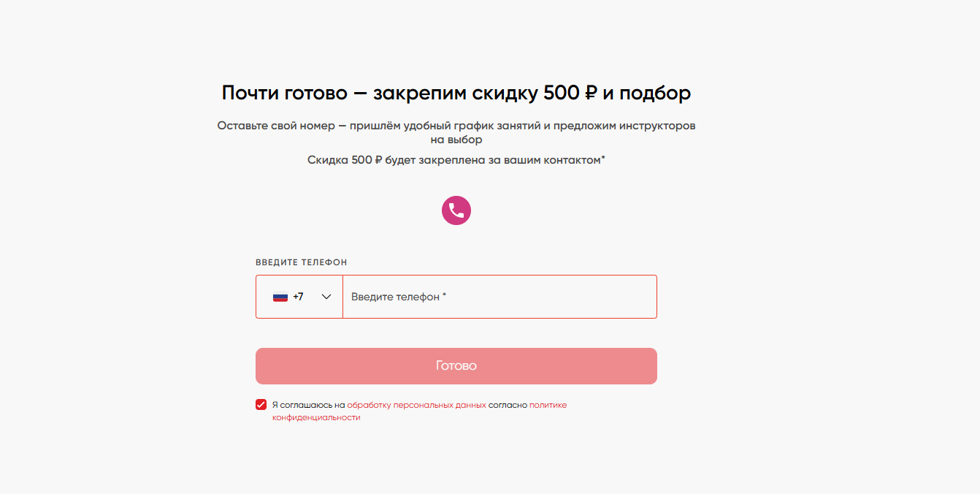Click the ruble sign in the heading

point(591,94)
